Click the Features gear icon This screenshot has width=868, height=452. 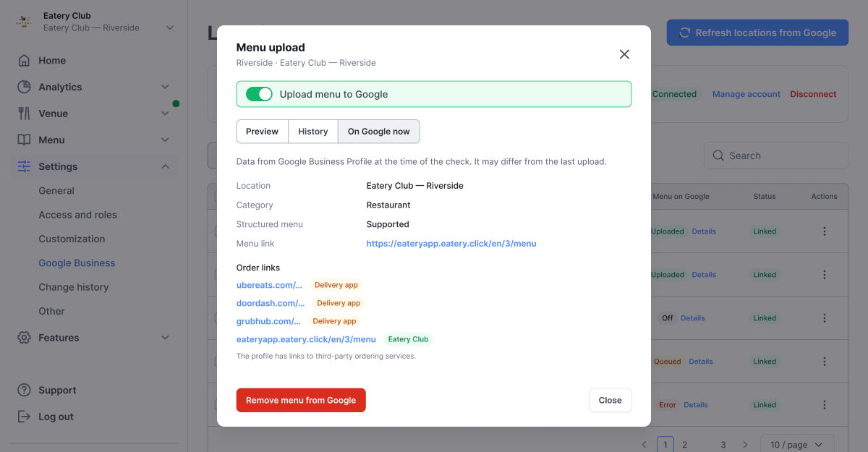[24, 338]
